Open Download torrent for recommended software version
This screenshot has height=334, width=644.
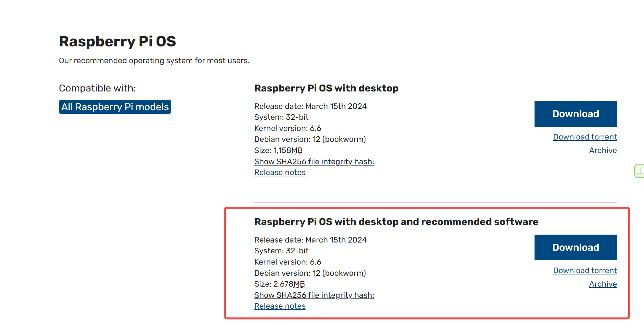[x=585, y=270]
